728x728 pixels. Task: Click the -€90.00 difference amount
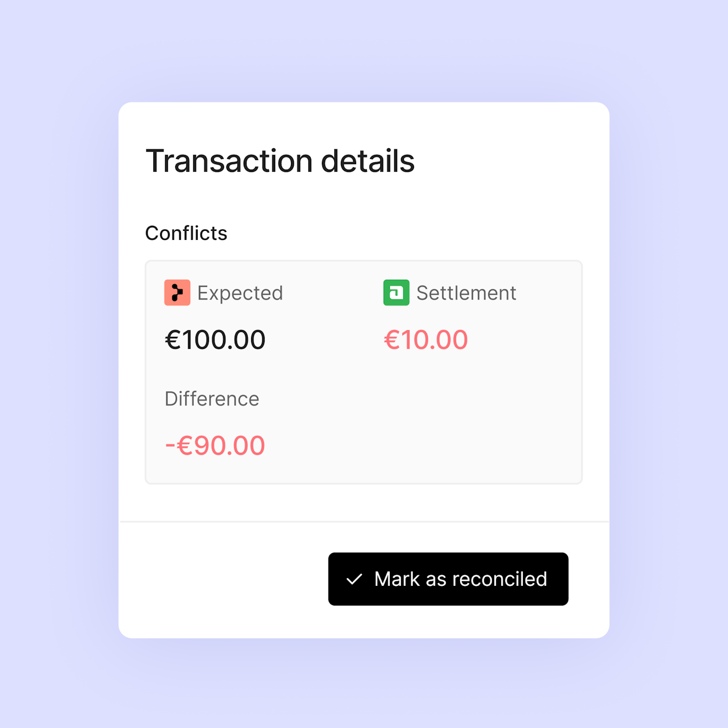[x=215, y=445]
